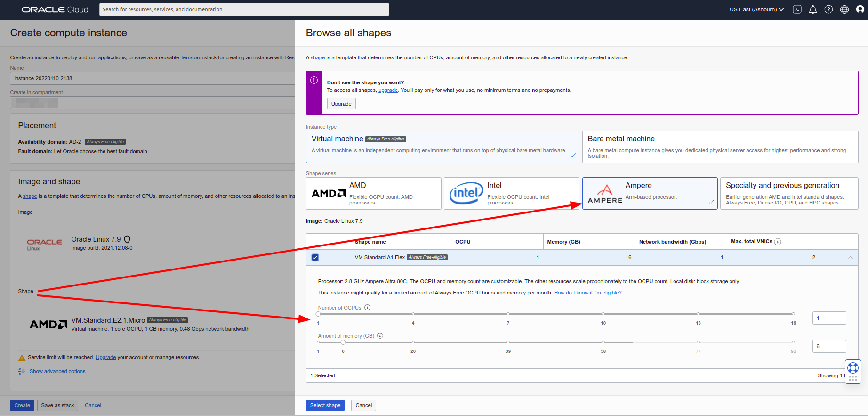Open the Show advanced options link
The height and width of the screenshot is (416, 868).
pyautogui.click(x=57, y=371)
